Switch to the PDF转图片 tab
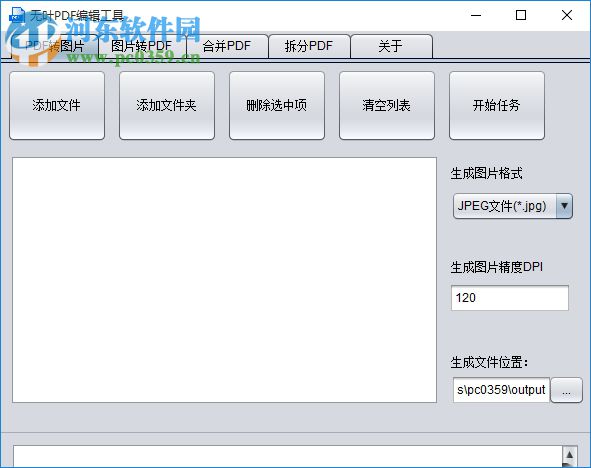Screen dimensions: 591x468 [55, 46]
